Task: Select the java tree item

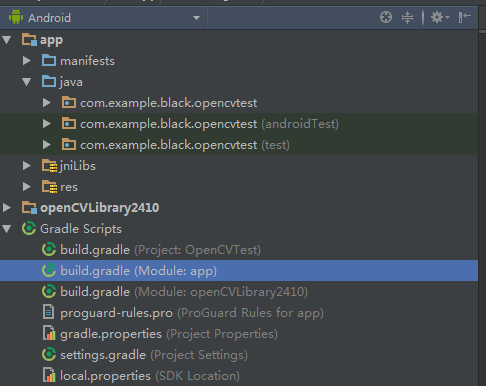Action: point(71,82)
